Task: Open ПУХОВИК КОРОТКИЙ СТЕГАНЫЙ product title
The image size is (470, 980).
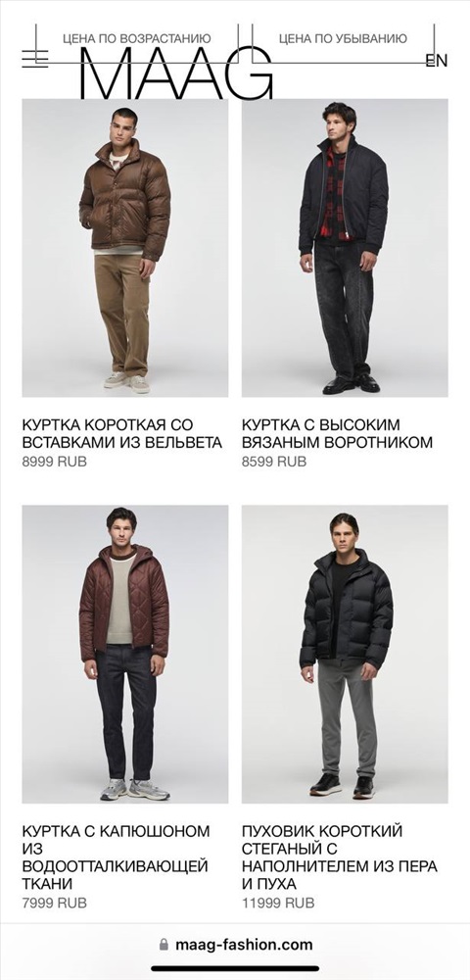Action: coord(340,857)
